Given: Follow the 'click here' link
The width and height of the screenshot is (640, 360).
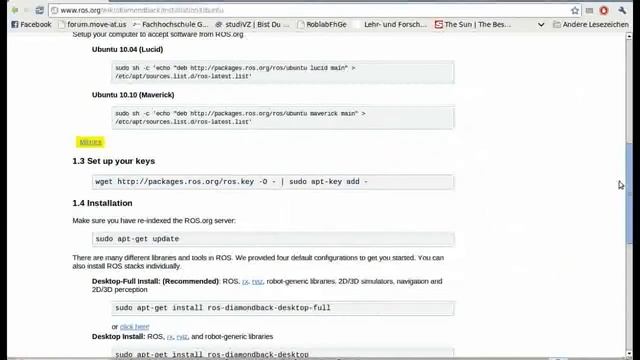Looking at the screenshot, I should (134, 327).
